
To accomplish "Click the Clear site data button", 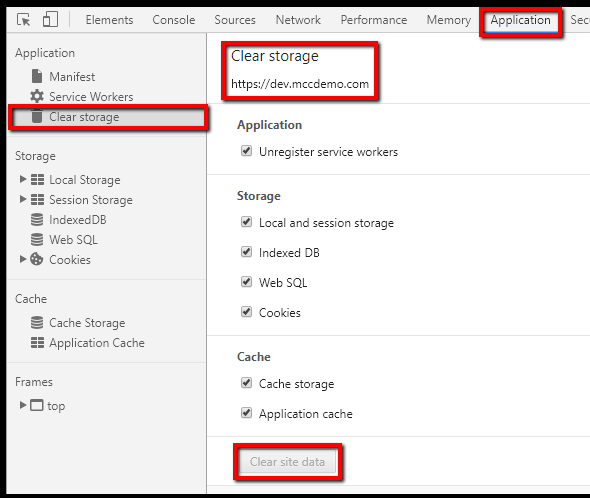I will tap(287, 462).
